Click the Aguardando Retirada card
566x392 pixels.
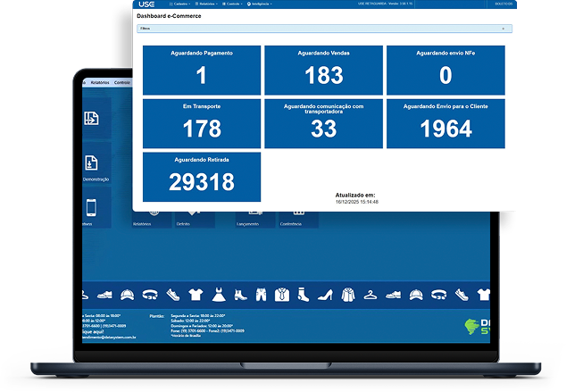pyautogui.click(x=202, y=176)
